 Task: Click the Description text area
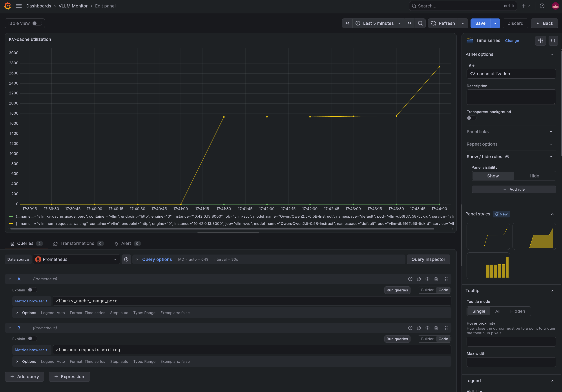(511, 97)
